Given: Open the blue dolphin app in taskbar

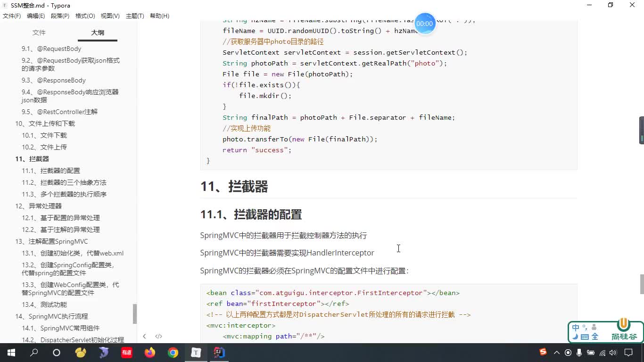Looking at the screenshot, I should tap(104, 353).
